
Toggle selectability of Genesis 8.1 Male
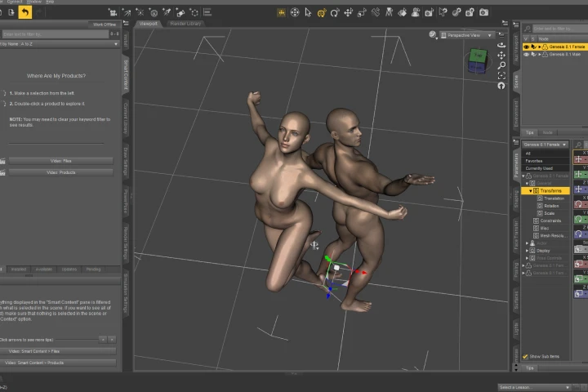click(x=533, y=55)
